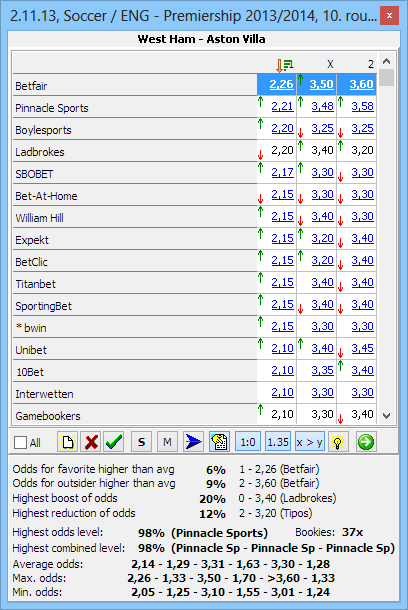The image size is (408, 610).
Task: Click the Highest boost of odds 20% value
Action: pos(212,499)
